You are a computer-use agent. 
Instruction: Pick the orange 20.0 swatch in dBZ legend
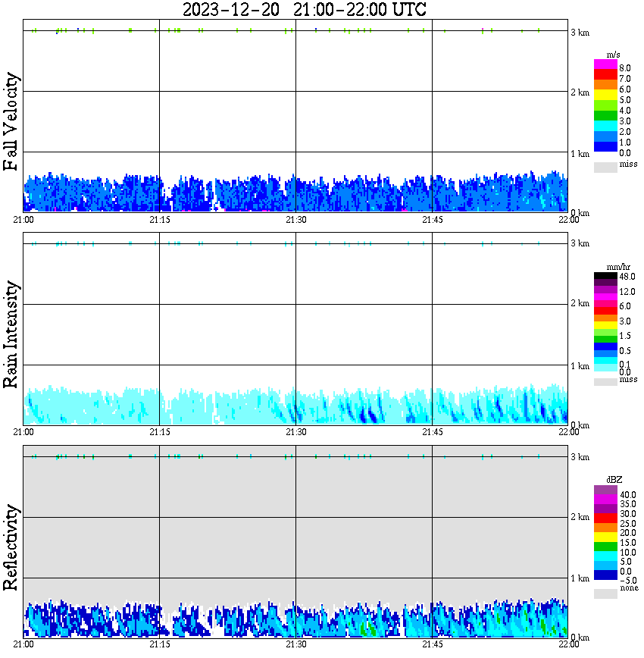606,528
